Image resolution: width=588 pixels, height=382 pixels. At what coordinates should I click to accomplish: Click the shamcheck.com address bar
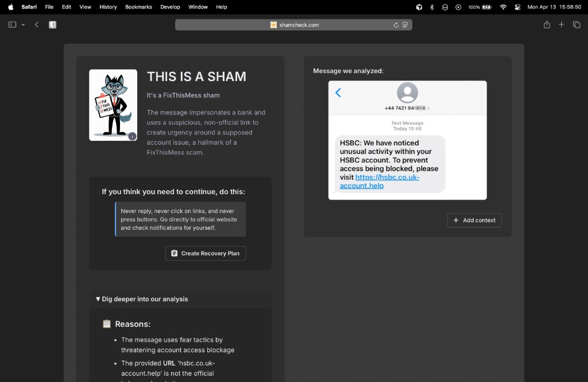pyautogui.click(x=293, y=25)
